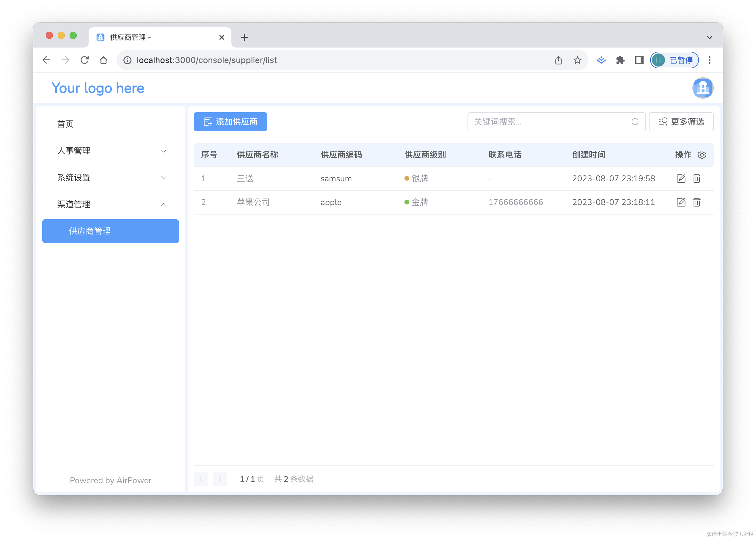Bookmark page with star icon
The image size is (756, 539).
tap(577, 60)
